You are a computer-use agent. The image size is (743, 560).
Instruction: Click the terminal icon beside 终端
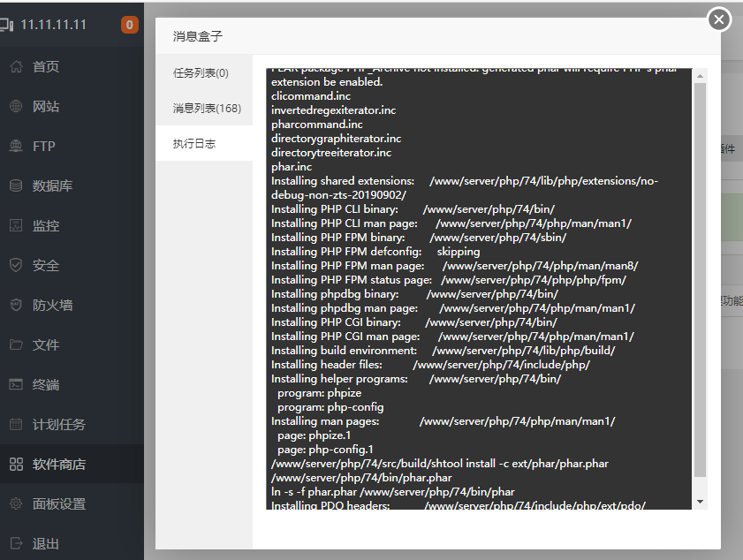click(x=16, y=384)
